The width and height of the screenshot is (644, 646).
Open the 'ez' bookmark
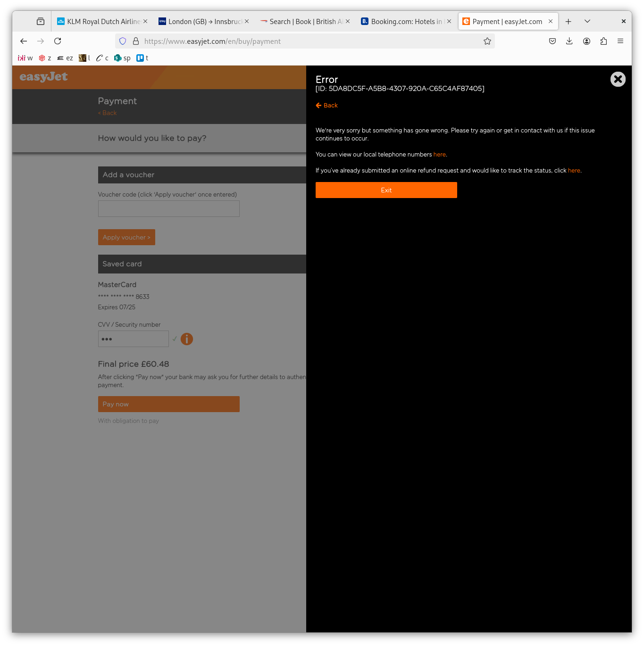click(x=65, y=58)
